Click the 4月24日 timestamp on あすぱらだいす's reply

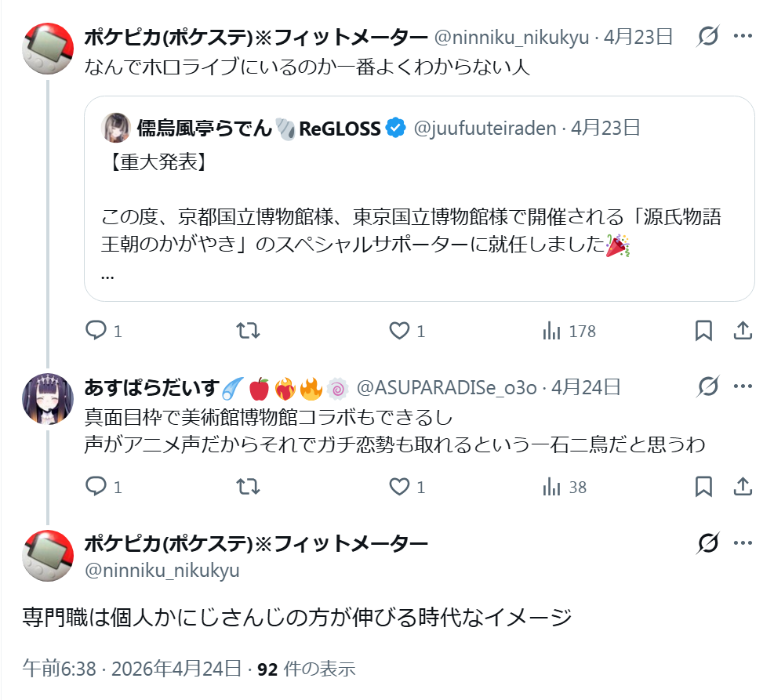586,387
